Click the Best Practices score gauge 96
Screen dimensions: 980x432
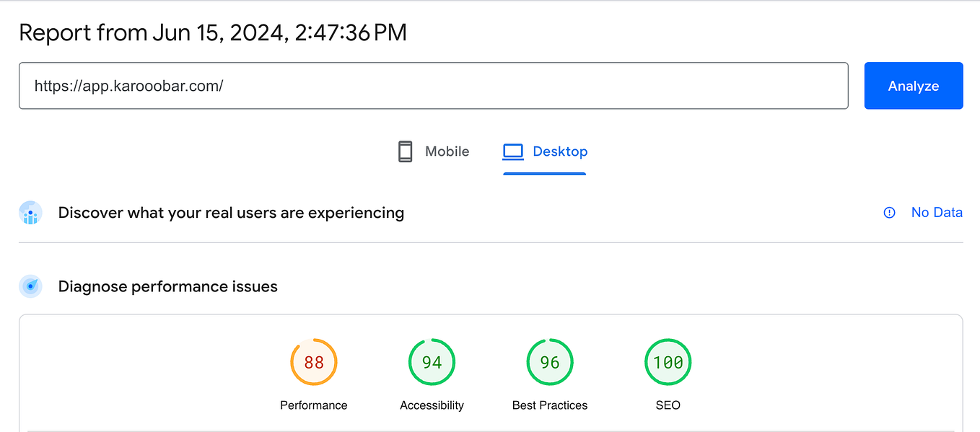[550, 362]
